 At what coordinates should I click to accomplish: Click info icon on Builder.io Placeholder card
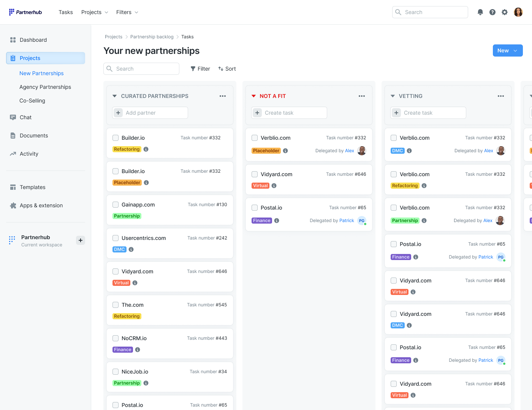tap(146, 183)
